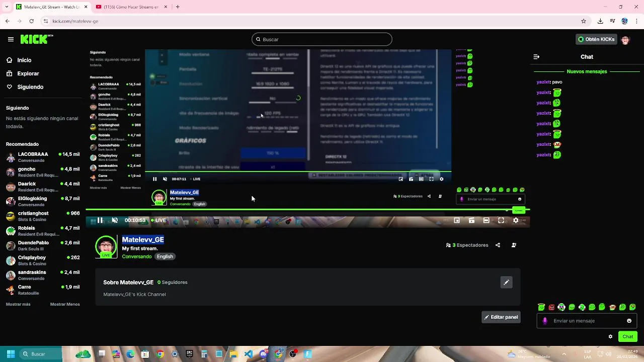This screenshot has width=644, height=362.
Task: Open emoji picker in chat input
Action: click(x=629, y=321)
